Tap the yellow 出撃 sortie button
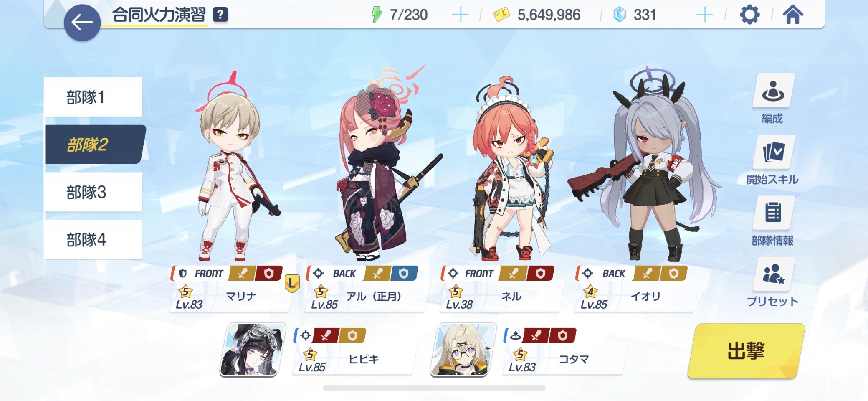Viewport: 868px width, 401px height. 746,351
